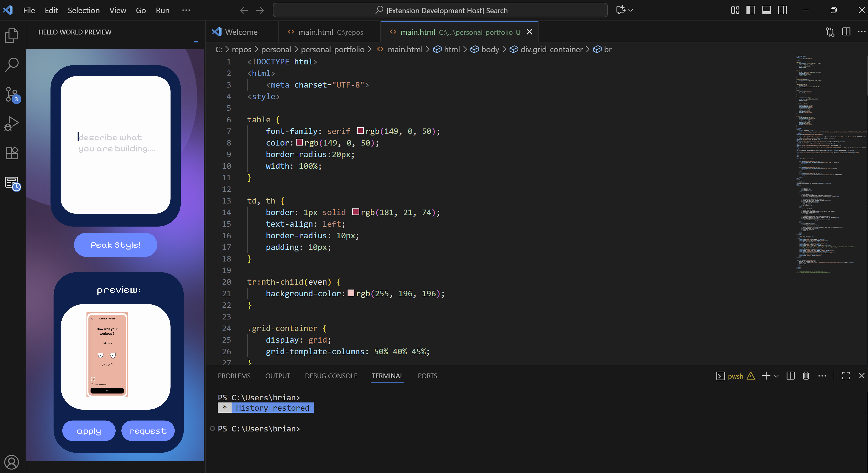This screenshot has height=473, width=868.
Task: Expand the new terminal launch profile dropdown
Action: pos(776,376)
